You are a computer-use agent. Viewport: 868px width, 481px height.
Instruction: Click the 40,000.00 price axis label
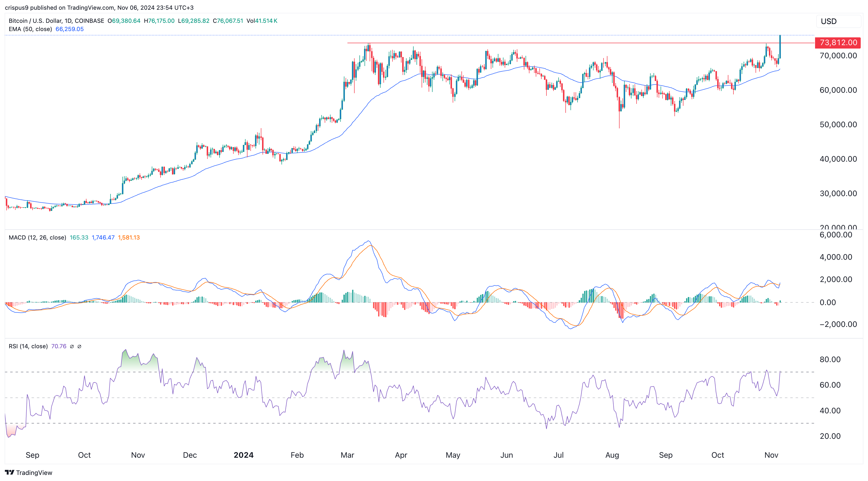(838, 159)
